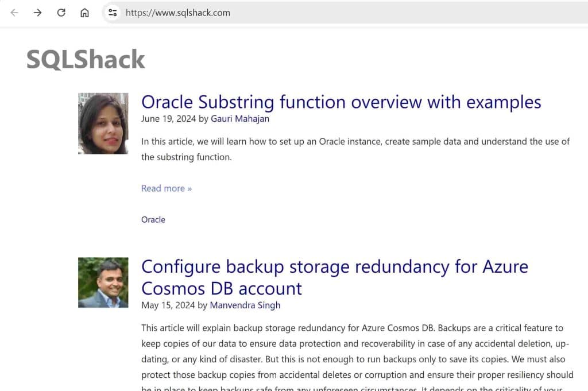Click the May 15, 2024 post date
588x391 pixels.
168,305
